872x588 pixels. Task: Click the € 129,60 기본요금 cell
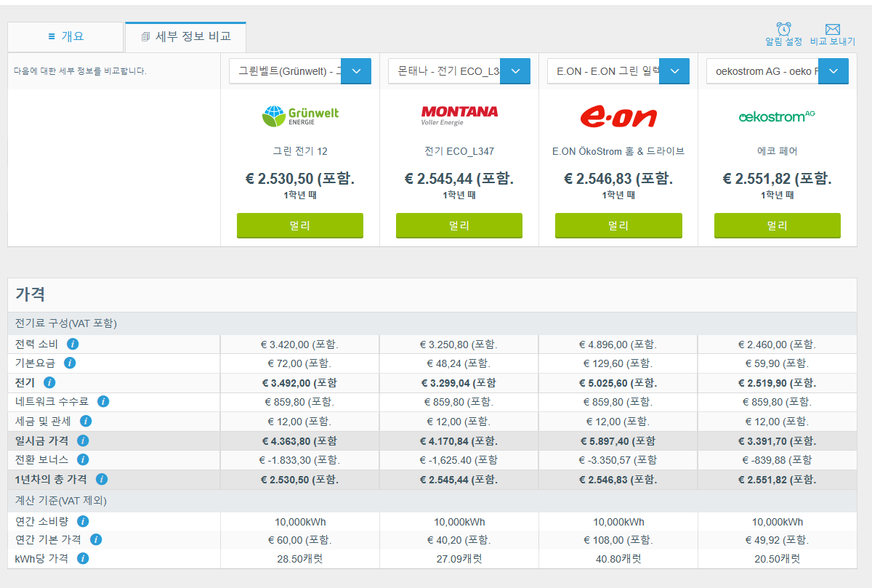[x=618, y=363]
